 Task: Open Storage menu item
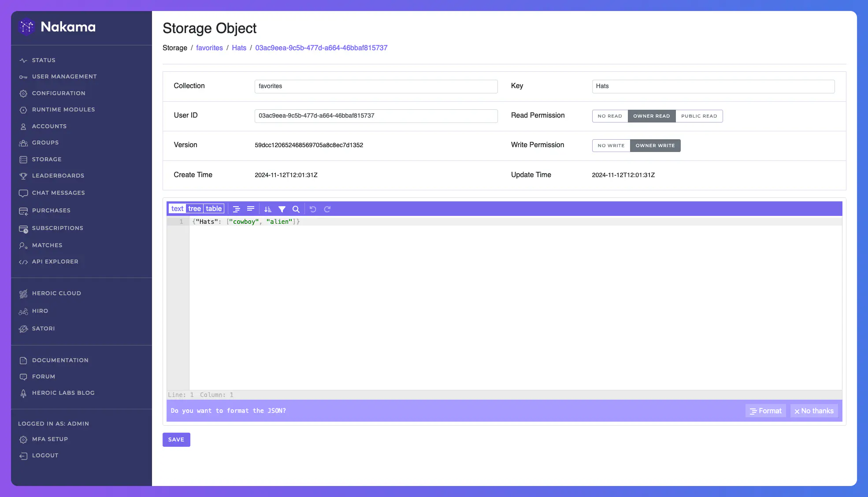pyautogui.click(x=47, y=159)
